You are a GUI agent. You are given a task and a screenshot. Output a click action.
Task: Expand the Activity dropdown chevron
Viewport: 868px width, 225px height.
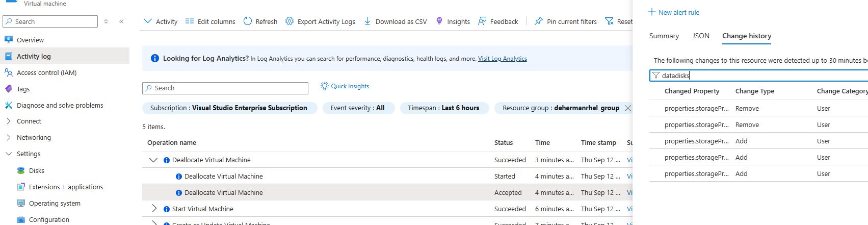coord(148,21)
